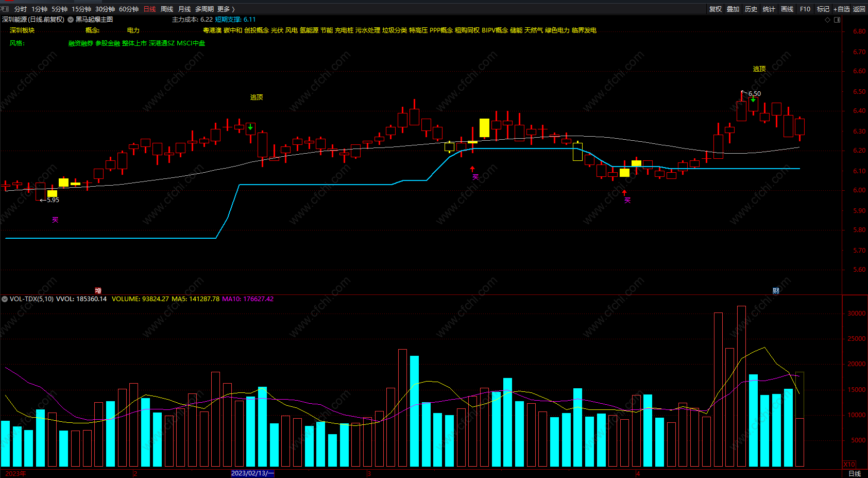Open the 多周期 multi-period view

tap(205, 9)
